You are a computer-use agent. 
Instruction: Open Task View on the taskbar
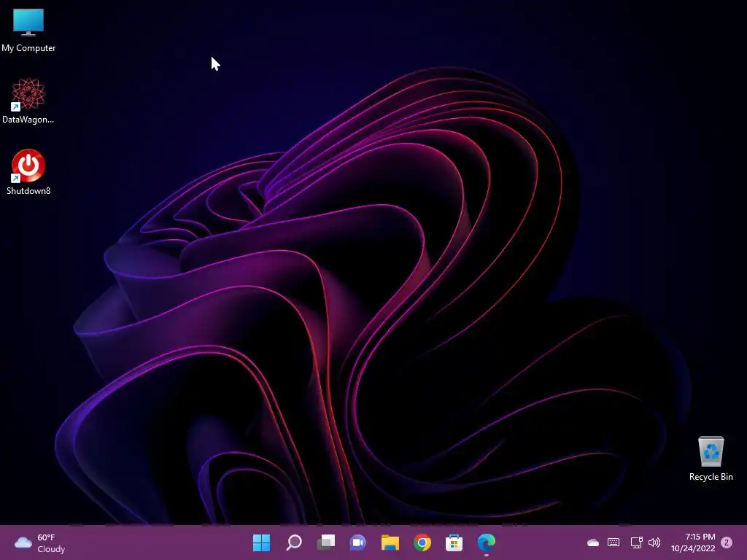point(326,542)
